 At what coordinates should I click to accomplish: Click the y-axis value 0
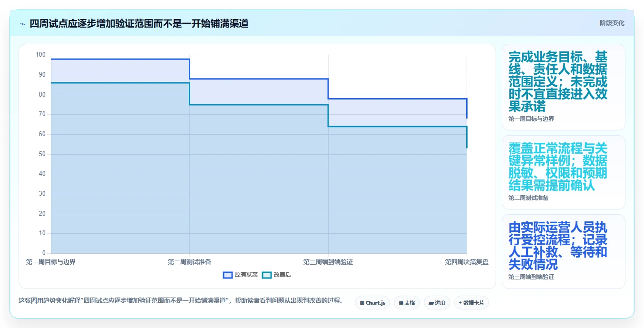click(44, 253)
